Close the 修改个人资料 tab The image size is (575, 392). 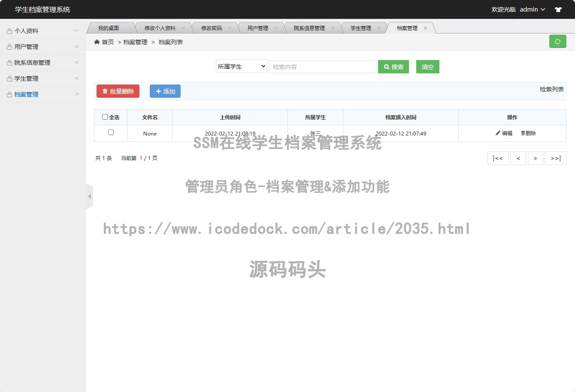pyautogui.click(x=183, y=28)
